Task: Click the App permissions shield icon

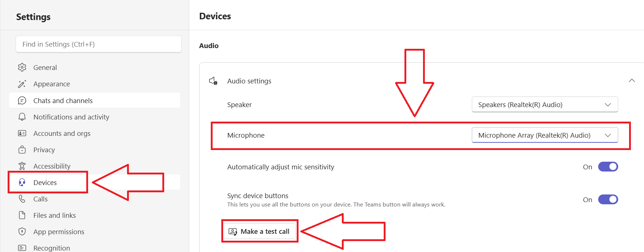Action: [x=22, y=232]
